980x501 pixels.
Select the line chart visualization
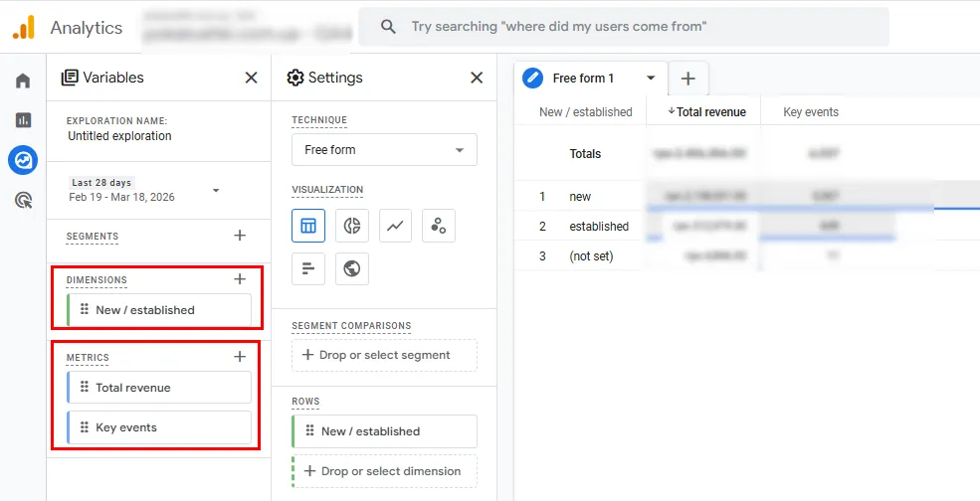pos(395,226)
